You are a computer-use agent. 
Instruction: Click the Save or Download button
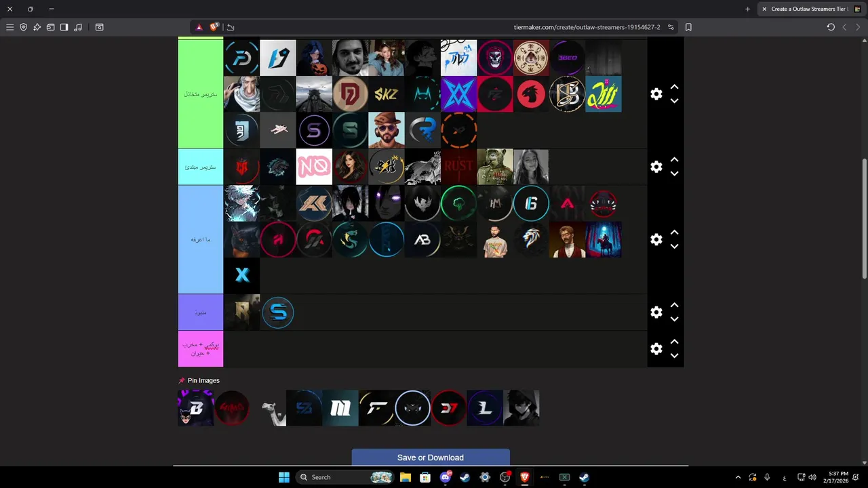pos(431,457)
